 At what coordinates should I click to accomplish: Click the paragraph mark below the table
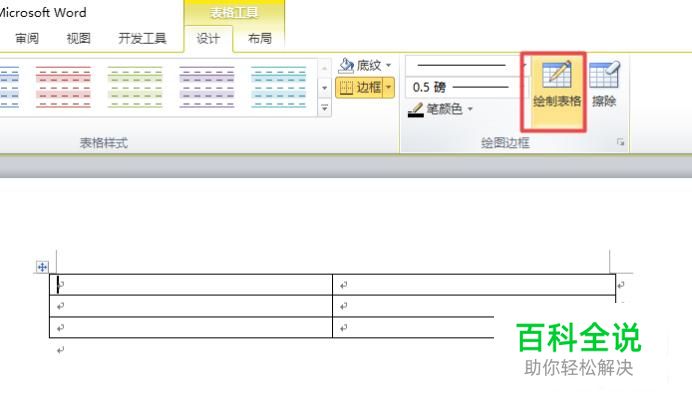tap(60, 350)
